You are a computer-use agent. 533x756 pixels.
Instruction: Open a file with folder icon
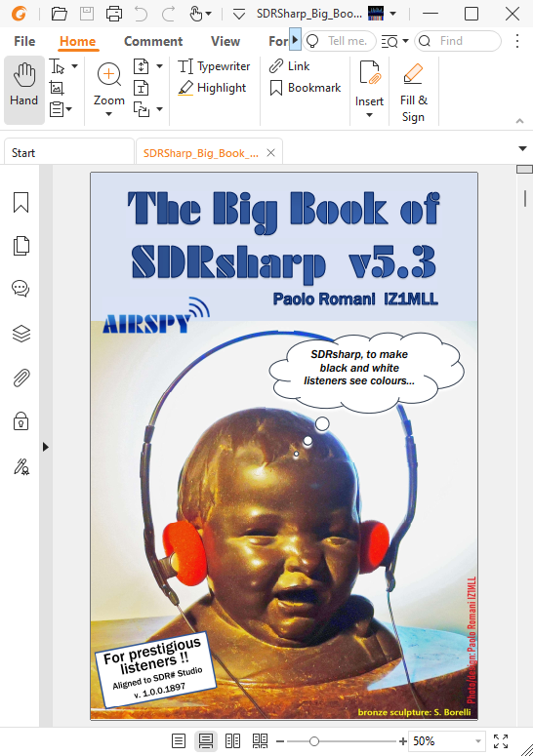pos(59,14)
